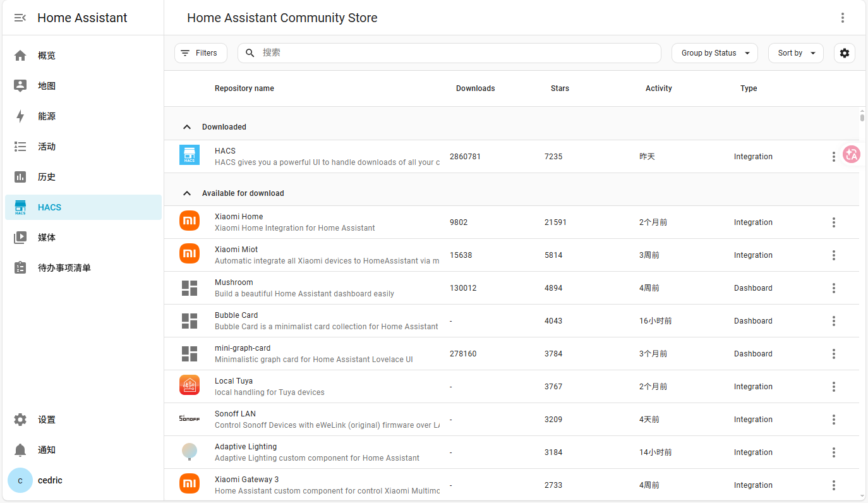
Task: Open the three-dot menu for Xiaomi Home
Action: pyautogui.click(x=834, y=222)
